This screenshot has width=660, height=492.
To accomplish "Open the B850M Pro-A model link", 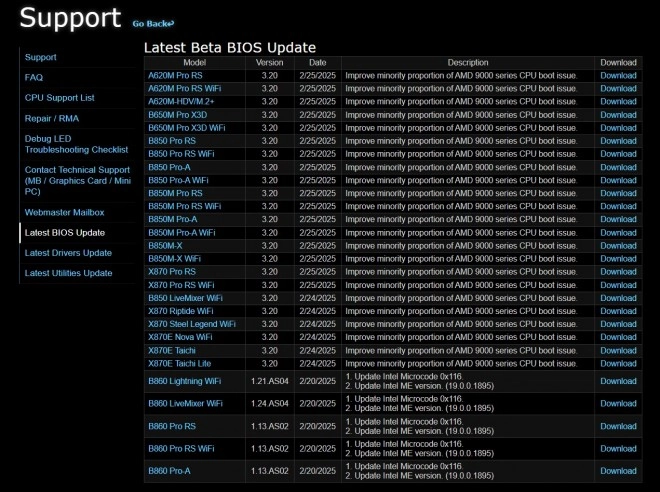I will [x=173, y=219].
